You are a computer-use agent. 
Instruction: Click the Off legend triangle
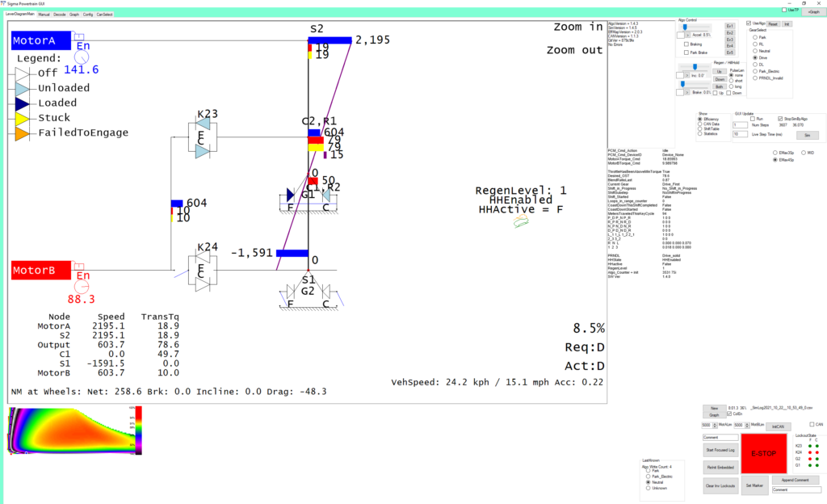click(x=22, y=74)
